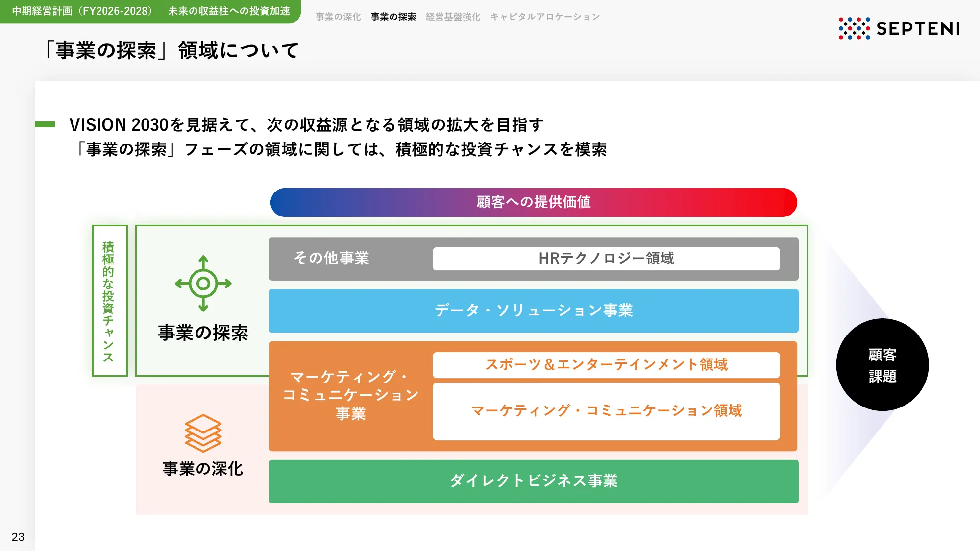Click the highlighted 事業の探索 navigation item
The height and width of the screenshot is (551, 980).
click(x=392, y=16)
